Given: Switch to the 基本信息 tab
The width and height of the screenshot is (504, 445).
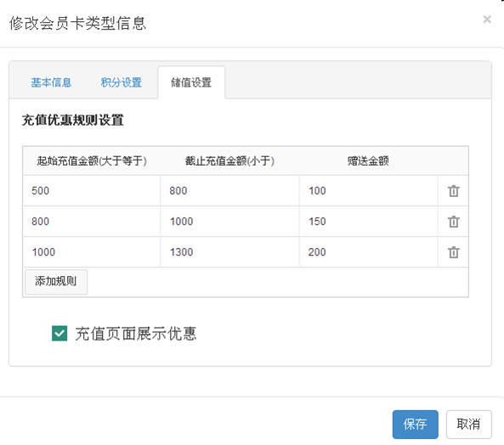Looking at the screenshot, I should pos(51,82).
